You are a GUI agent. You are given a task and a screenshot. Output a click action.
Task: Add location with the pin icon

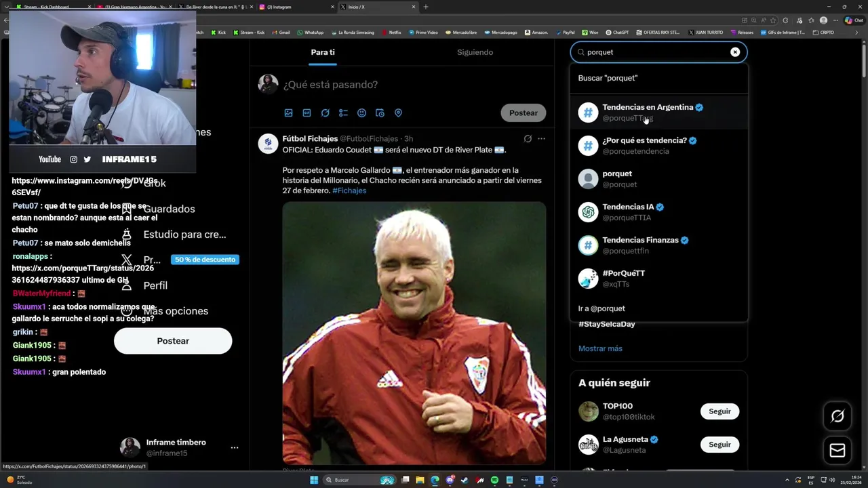point(398,113)
